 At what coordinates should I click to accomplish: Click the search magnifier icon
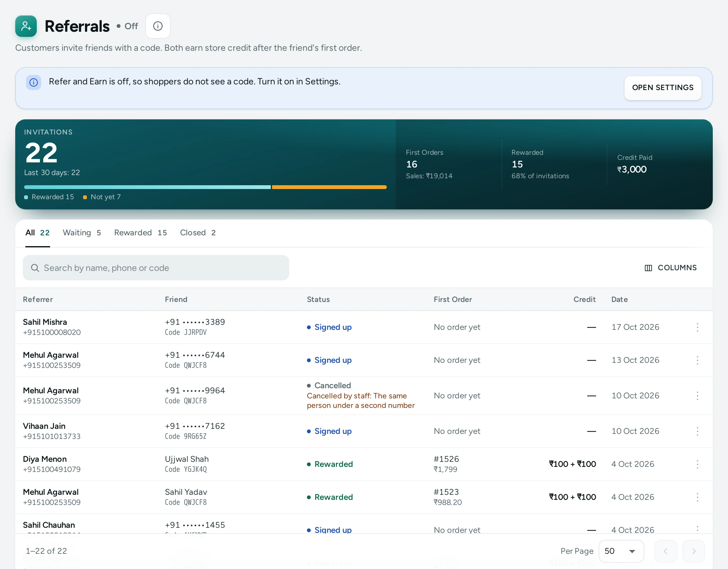(x=35, y=268)
